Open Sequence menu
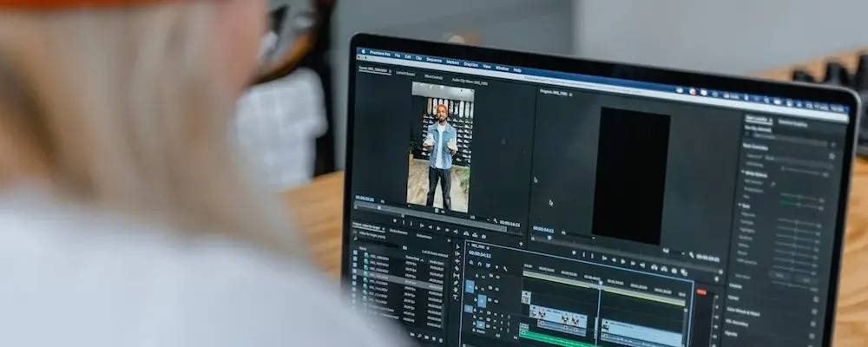868x347 pixels. tap(434, 60)
